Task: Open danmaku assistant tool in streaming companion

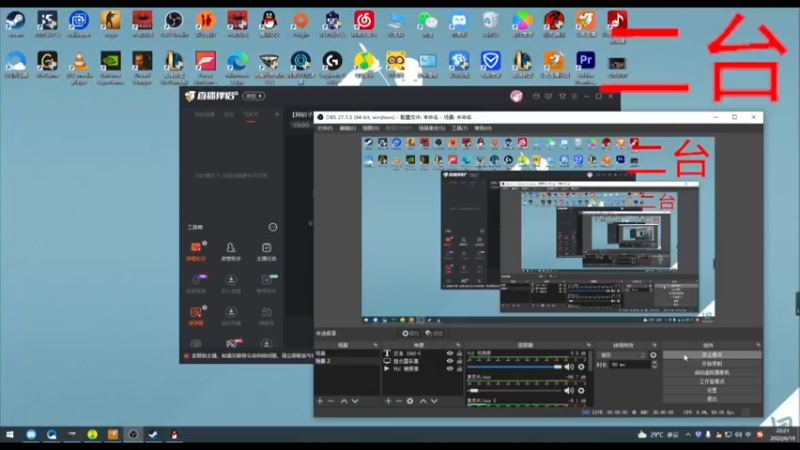Action: click(196, 252)
